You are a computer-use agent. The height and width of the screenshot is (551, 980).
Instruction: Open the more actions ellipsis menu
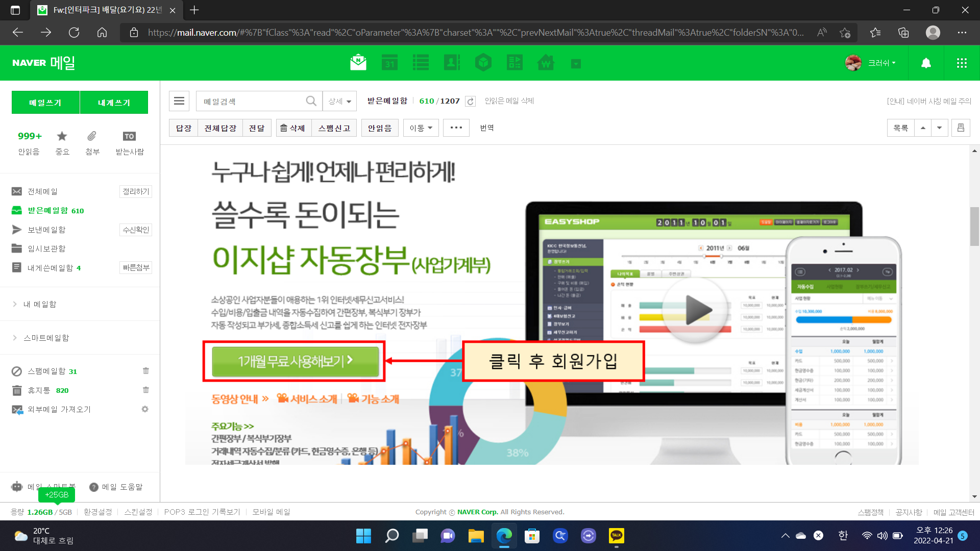pos(456,128)
